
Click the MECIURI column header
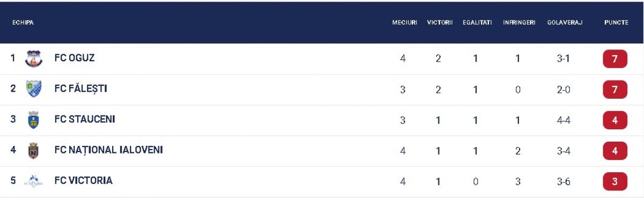[405, 23]
